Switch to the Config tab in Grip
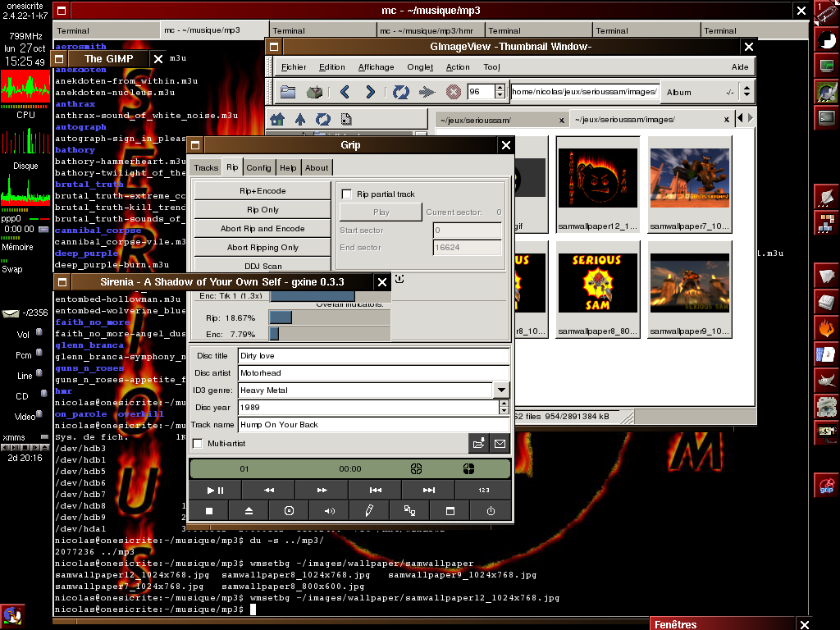 coord(258,167)
